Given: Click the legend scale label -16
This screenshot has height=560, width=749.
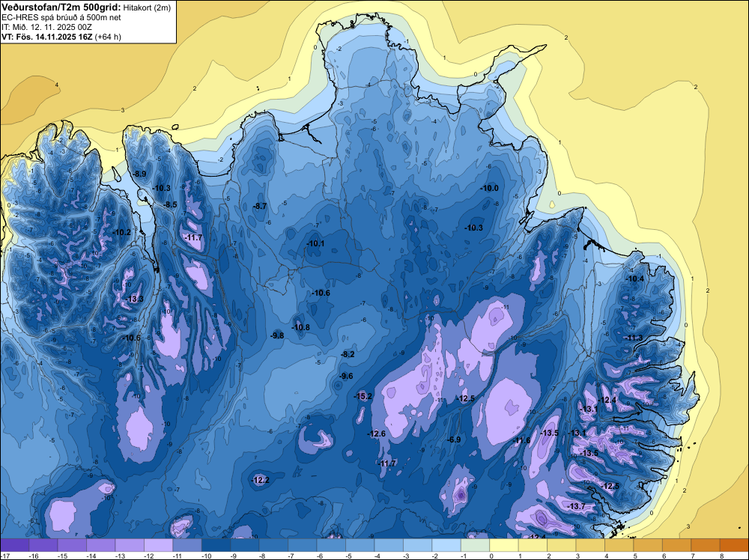Looking at the screenshot, I should tap(34, 556).
